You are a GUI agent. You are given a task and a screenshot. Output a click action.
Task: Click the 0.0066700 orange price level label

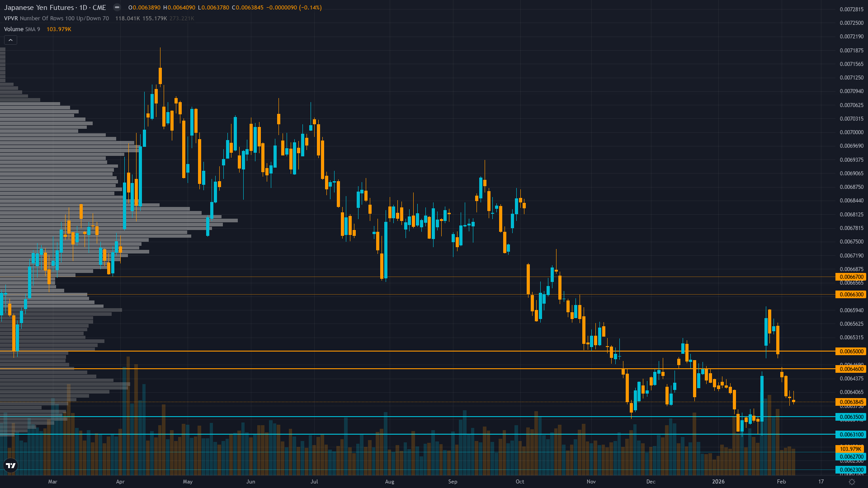(852, 277)
